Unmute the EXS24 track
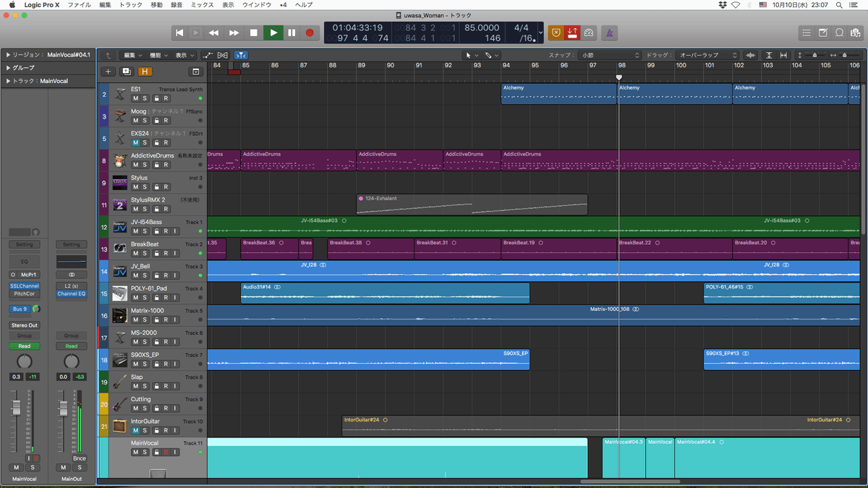 click(x=135, y=142)
